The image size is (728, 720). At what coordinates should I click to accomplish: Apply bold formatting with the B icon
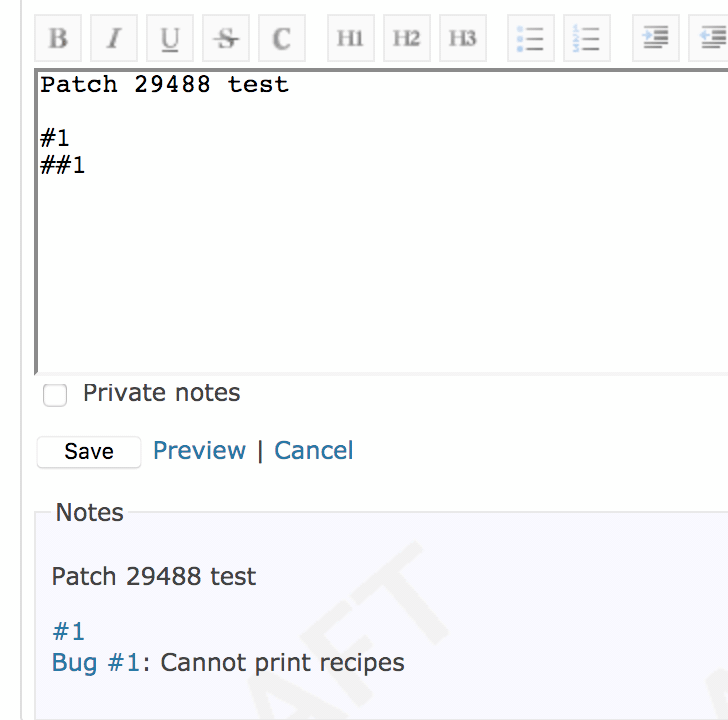(x=58, y=38)
